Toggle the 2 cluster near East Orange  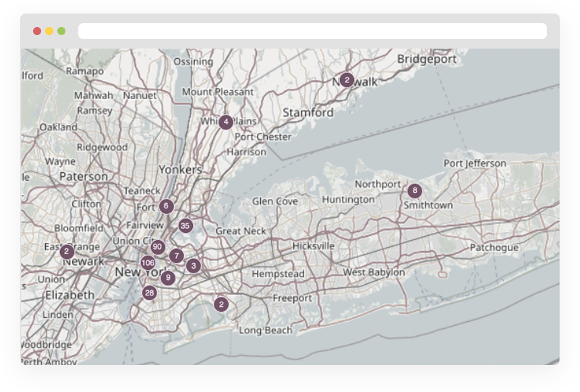pos(65,251)
